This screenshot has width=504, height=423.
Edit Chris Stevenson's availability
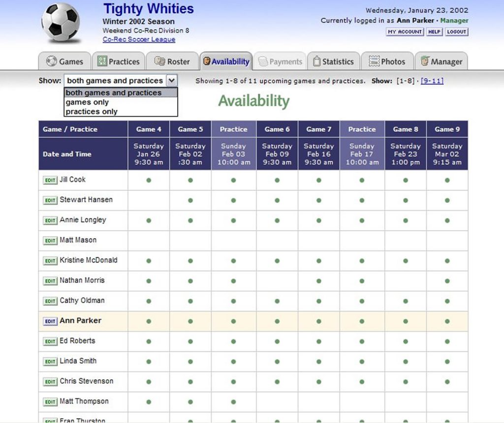point(50,382)
